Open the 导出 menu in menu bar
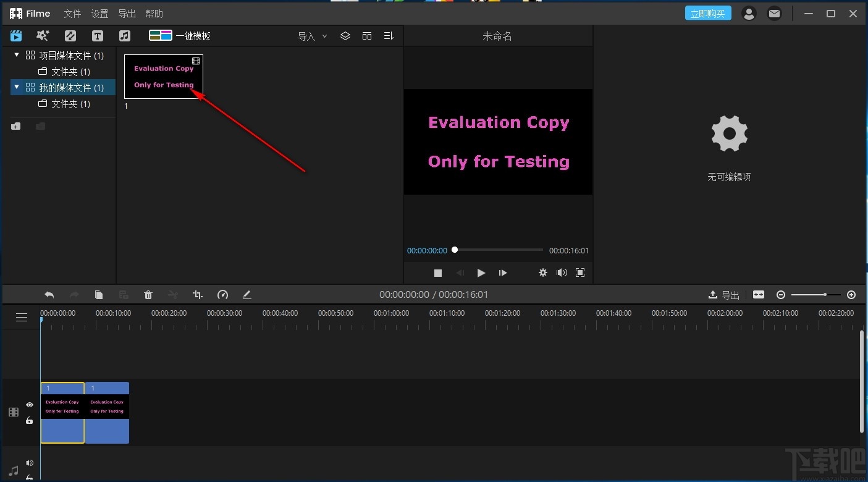Image resolution: width=868 pixels, height=482 pixels. [x=127, y=14]
